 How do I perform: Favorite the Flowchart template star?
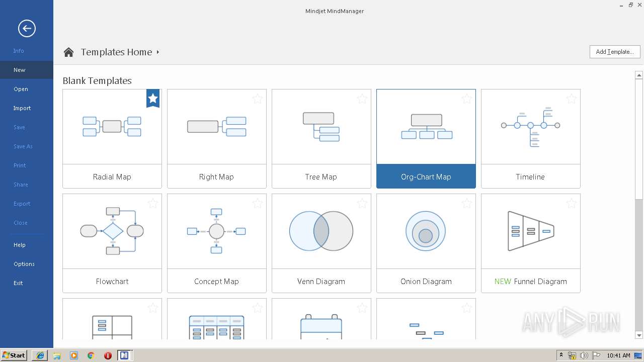point(153,203)
